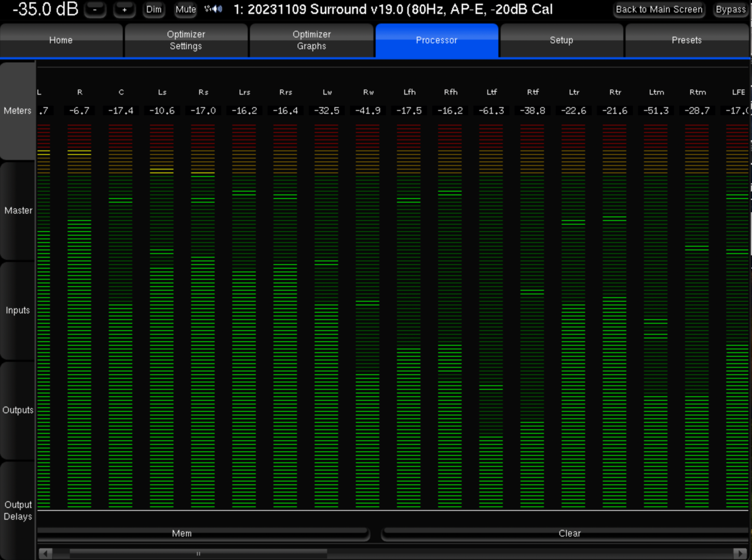Click the horizontal scrollbar left arrow
The height and width of the screenshot is (560, 752).
click(46, 553)
